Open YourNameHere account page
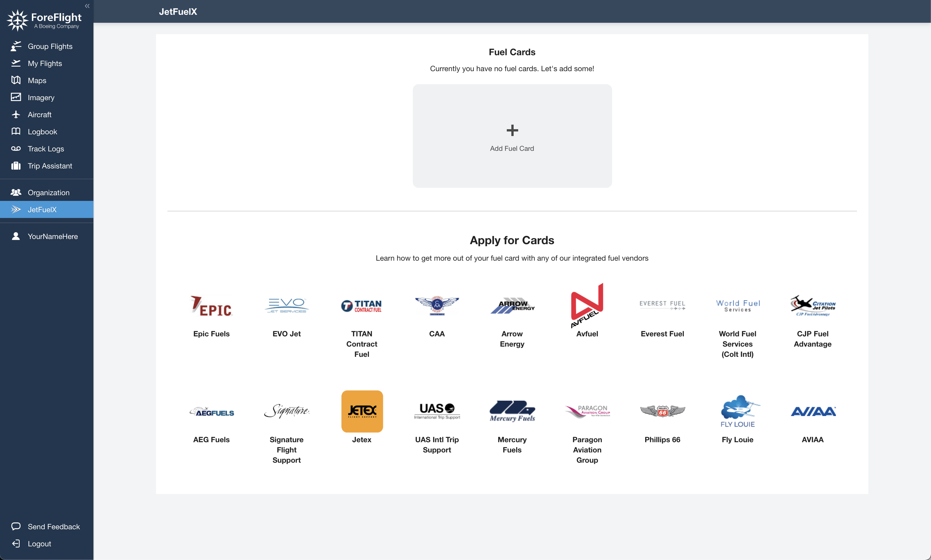Image resolution: width=931 pixels, height=560 pixels. [x=53, y=236]
